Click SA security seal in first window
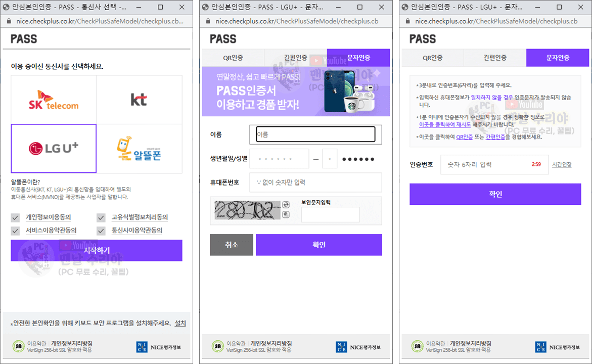 18,346
